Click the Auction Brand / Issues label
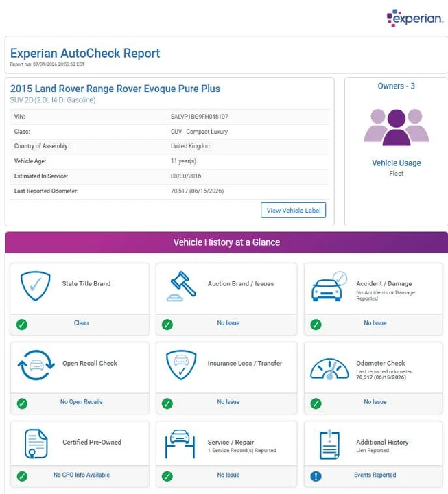 point(240,283)
